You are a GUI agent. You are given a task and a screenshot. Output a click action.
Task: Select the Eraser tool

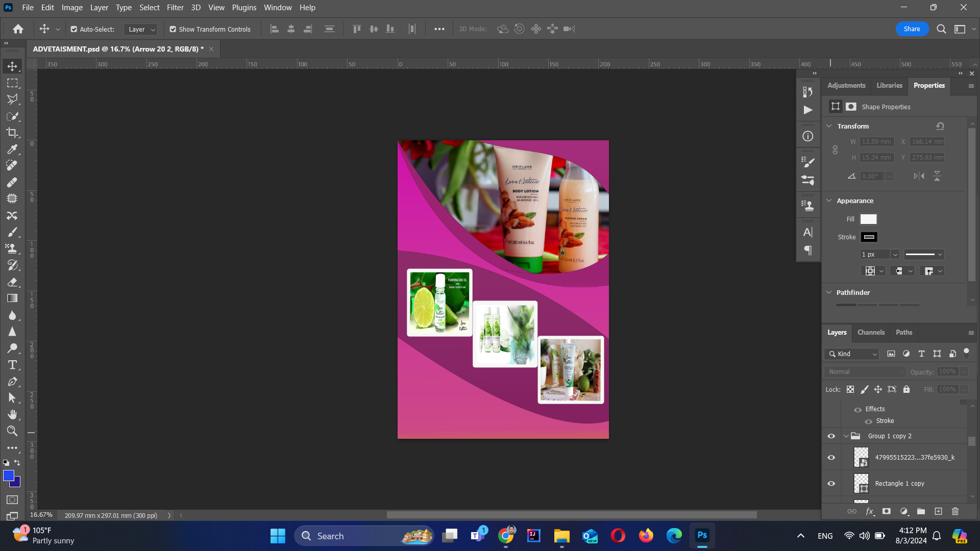(x=12, y=282)
